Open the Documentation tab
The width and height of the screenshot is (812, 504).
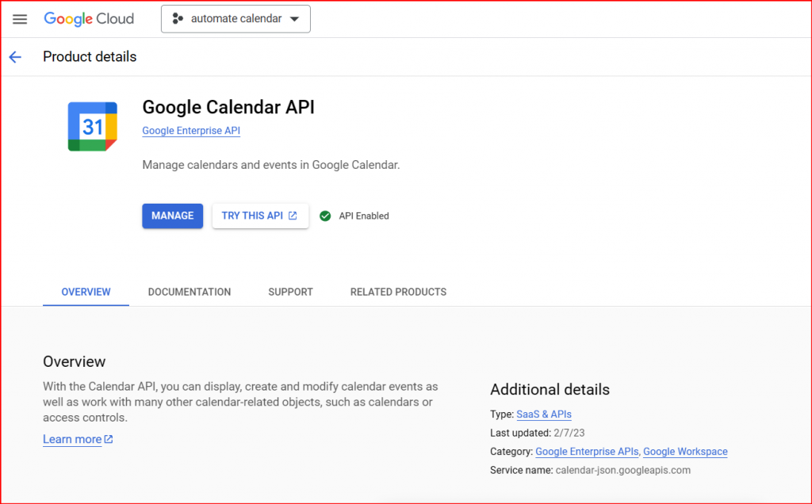(x=190, y=292)
